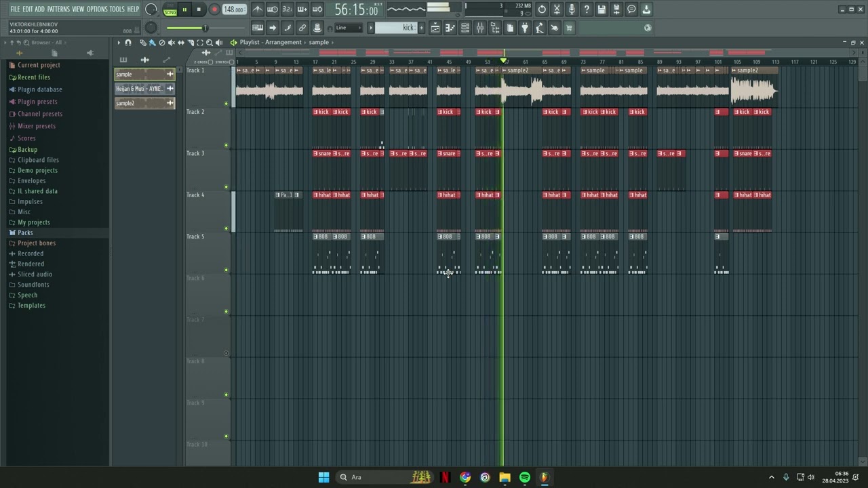Open the TOOLS menu
Image resolution: width=868 pixels, height=488 pixels.
[x=117, y=9]
